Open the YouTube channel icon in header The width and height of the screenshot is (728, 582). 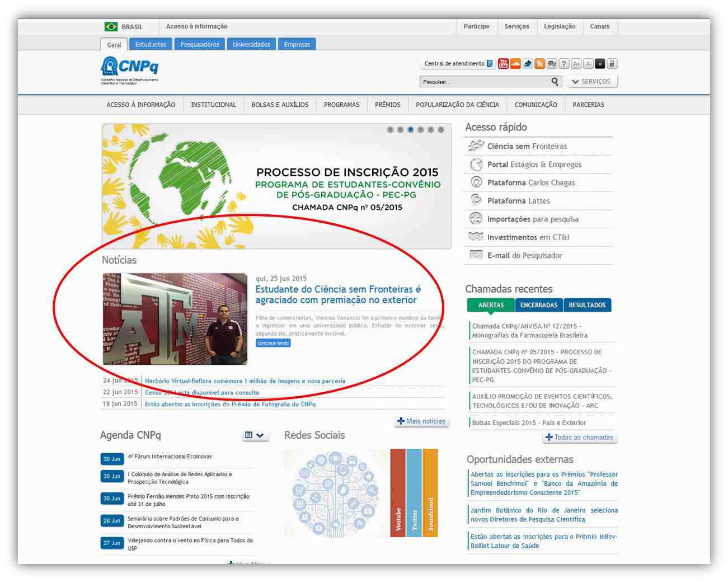[503, 64]
